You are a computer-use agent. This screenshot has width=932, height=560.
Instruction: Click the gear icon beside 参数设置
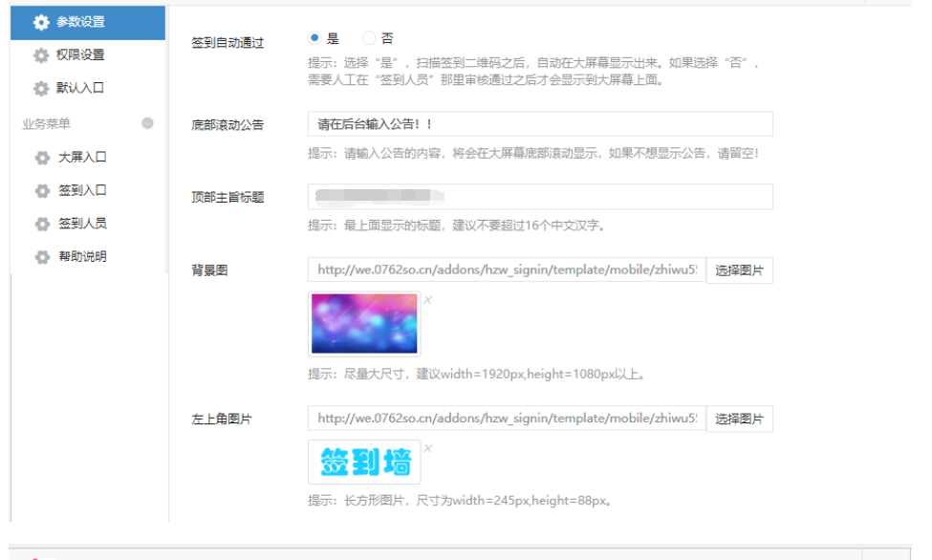[x=40, y=19]
